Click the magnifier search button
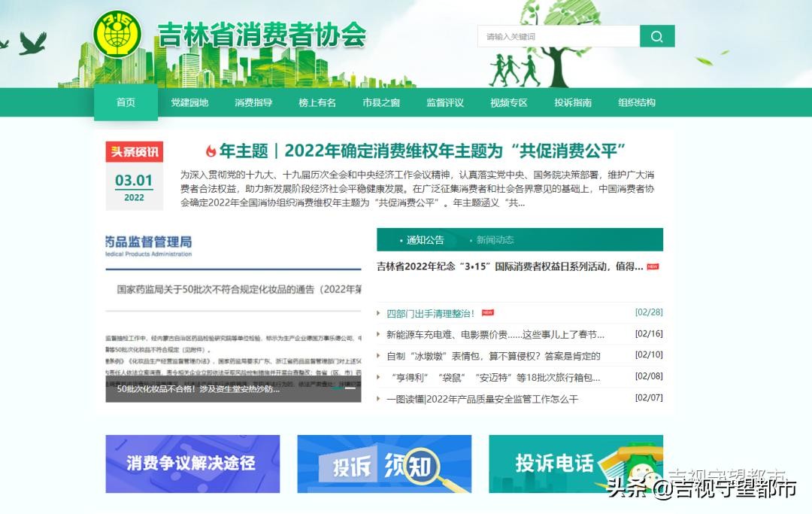Screen dimensions: 812x514 click(657, 36)
